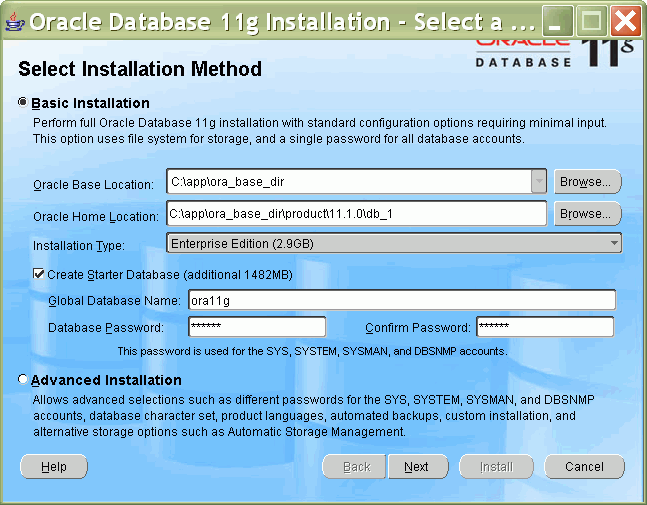Click the Cancel button
This screenshot has width=647, height=505.
coord(584,466)
